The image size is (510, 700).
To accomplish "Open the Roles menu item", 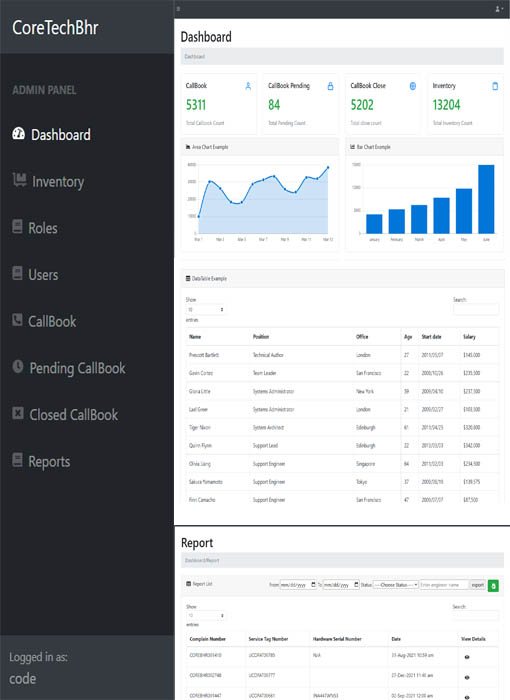I will (x=43, y=228).
